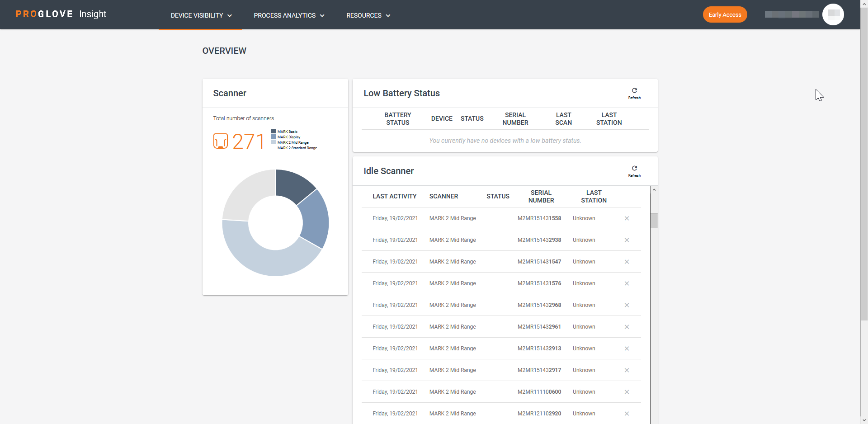Click the Early Access button
This screenshot has height=424, width=868.
[725, 14]
